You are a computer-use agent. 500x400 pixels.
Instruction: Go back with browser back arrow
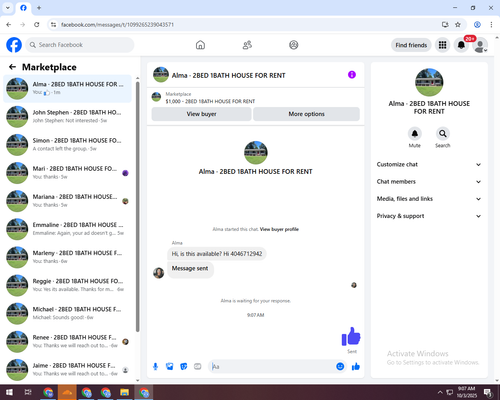[x=9, y=24]
